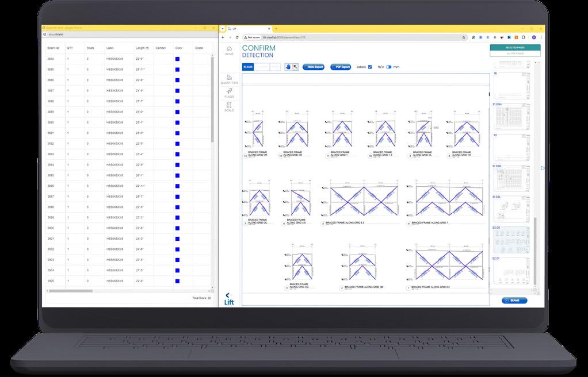Screen dimensions: 588x377
Task: Click the color swatch for beam 3884
Action: [x=177, y=59]
